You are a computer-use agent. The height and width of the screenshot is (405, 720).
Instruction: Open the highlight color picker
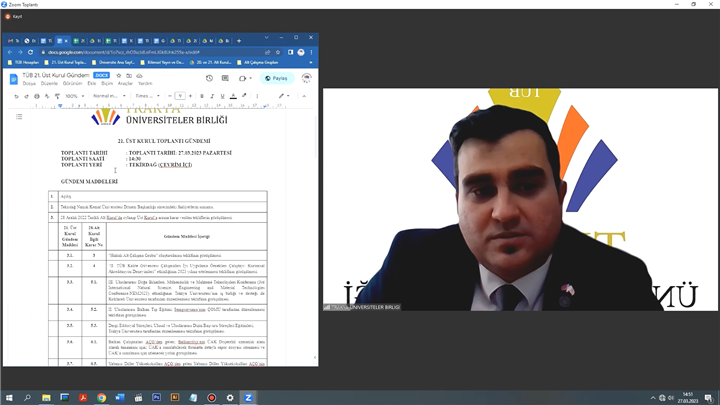pyautogui.click(x=244, y=96)
